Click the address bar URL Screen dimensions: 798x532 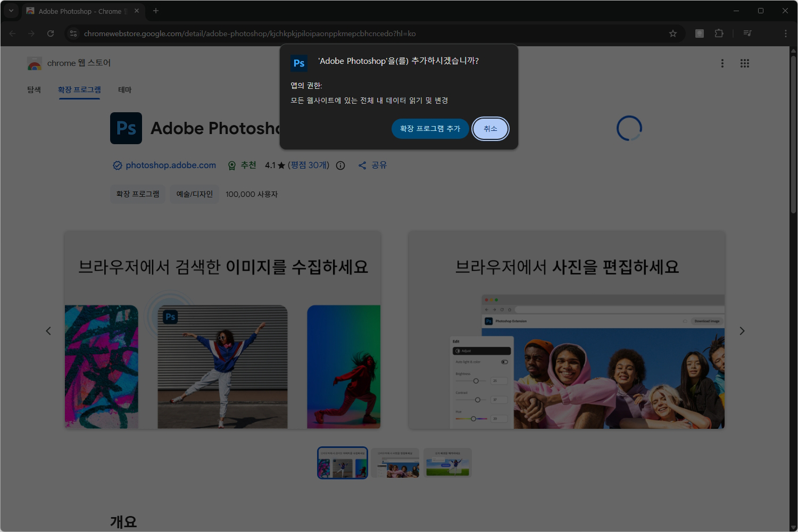point(250,34)
